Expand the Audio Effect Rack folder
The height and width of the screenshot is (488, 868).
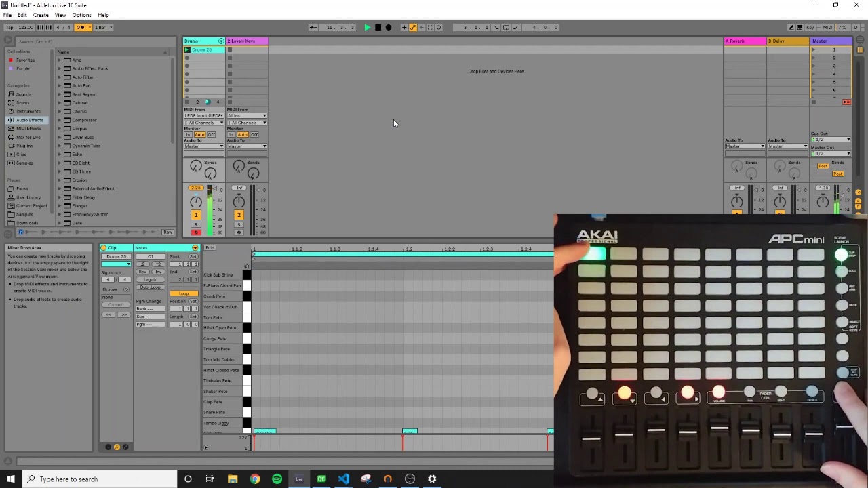click(60, 68)
